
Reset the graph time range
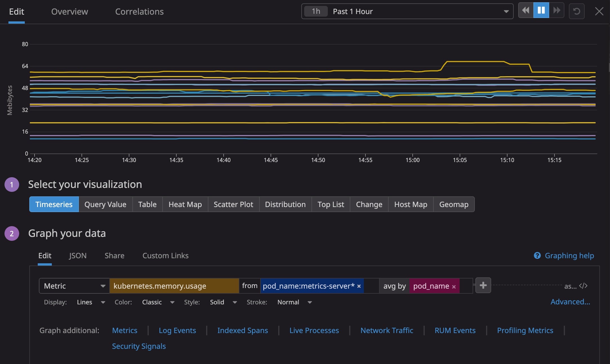[576, 11]
